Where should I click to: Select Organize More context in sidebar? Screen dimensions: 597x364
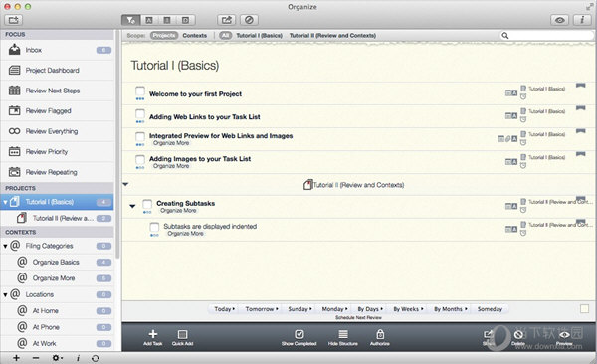click(x=57, y=278)
